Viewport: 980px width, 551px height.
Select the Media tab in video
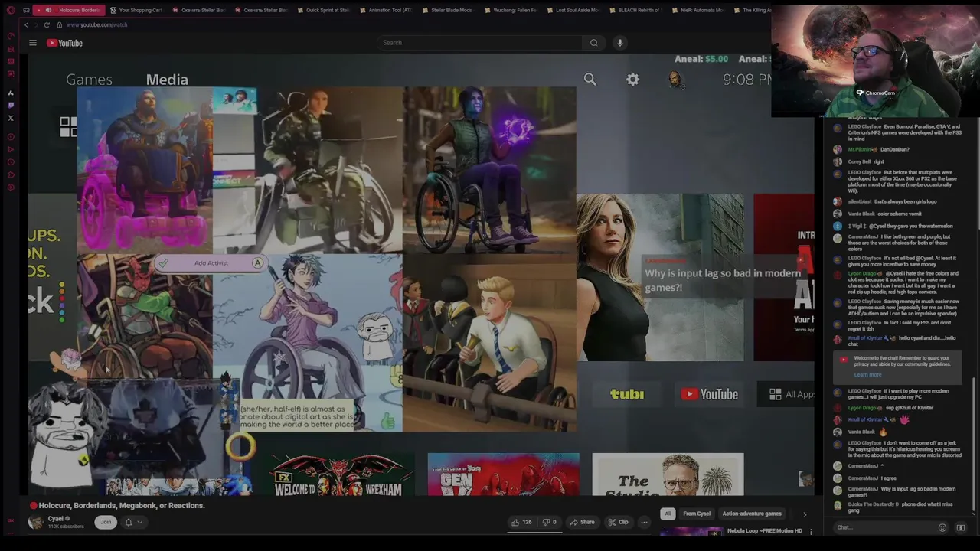(x=167, y=80)
